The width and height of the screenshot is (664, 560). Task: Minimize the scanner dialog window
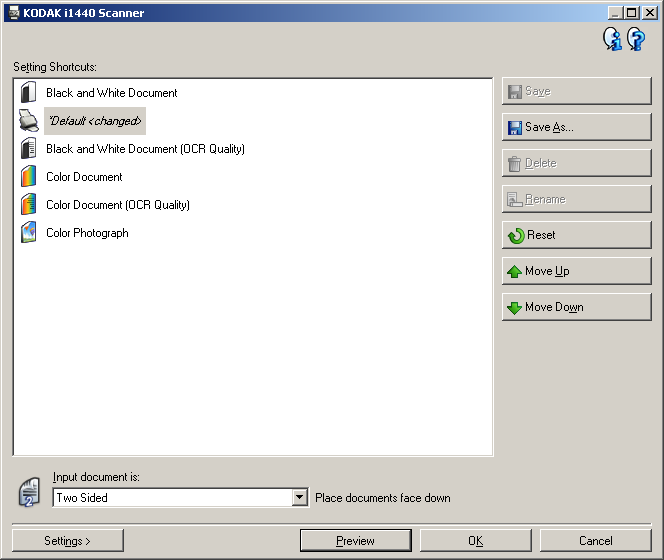615,13
